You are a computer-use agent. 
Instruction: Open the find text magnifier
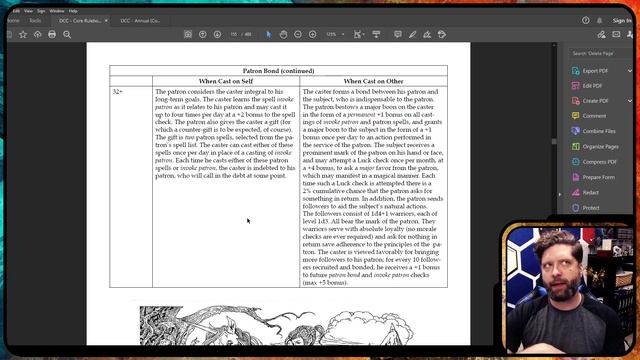[67, 35]
